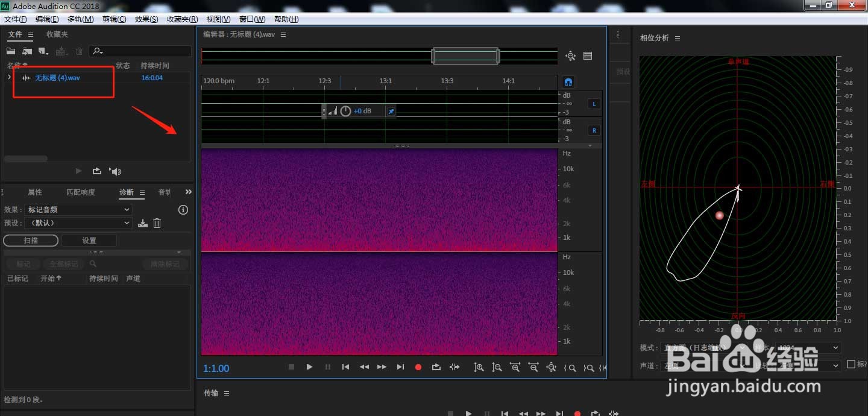868x416 pixels.
Task: Click the import file icon in Files panel
Action: [x=27, y=51]
